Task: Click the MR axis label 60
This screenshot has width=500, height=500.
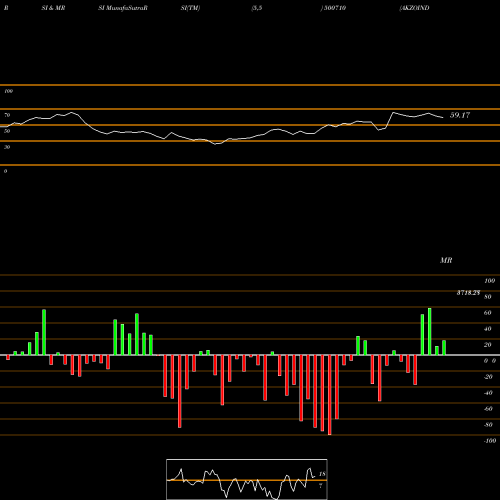Action: click(x=487, y=313)
